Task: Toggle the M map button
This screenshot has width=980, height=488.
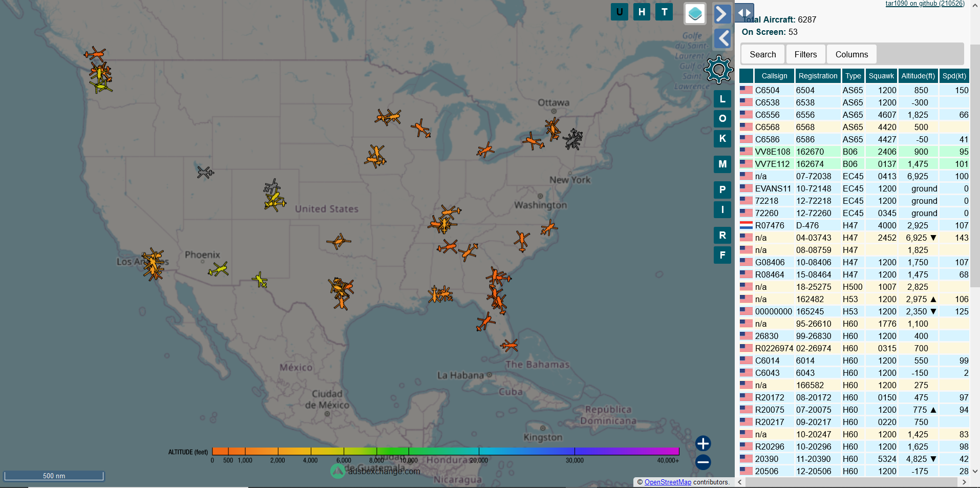Action: pos(722,164)
